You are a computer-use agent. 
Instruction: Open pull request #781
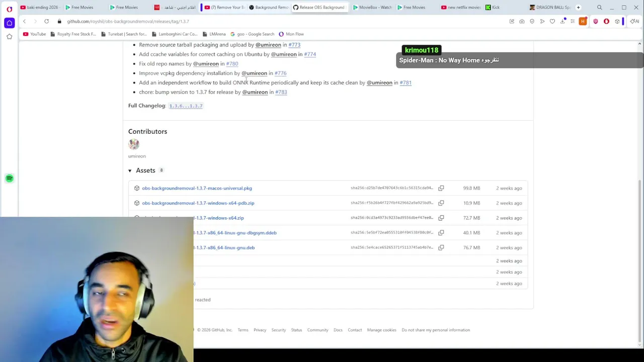tap(406, 82)
